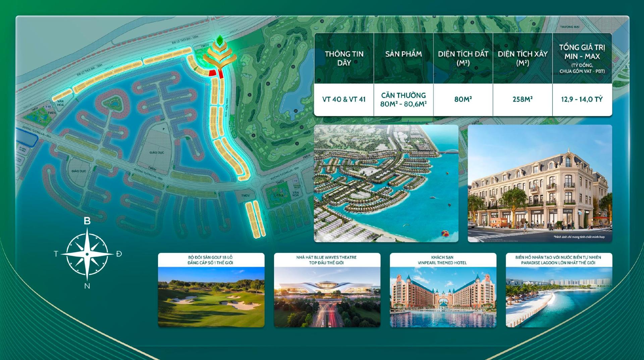Select the shophouse building rendering image
The height and width of the screenshot is (360, 644).
tap(540, 183)
